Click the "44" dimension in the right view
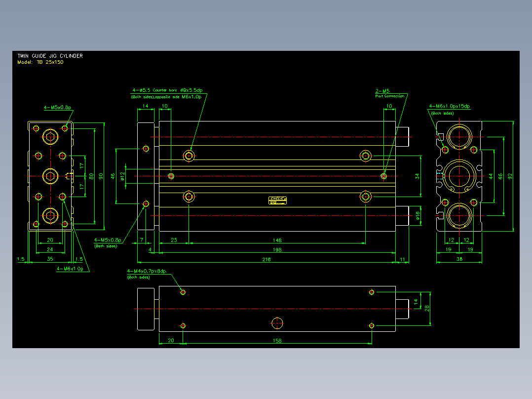 [491, 176]
